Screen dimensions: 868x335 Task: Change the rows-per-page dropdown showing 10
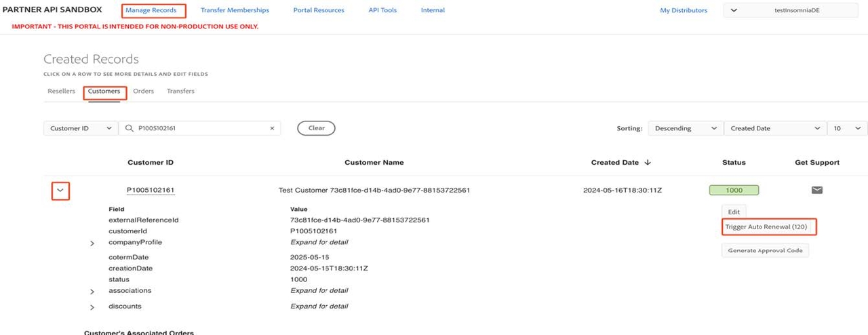(847, 128)
